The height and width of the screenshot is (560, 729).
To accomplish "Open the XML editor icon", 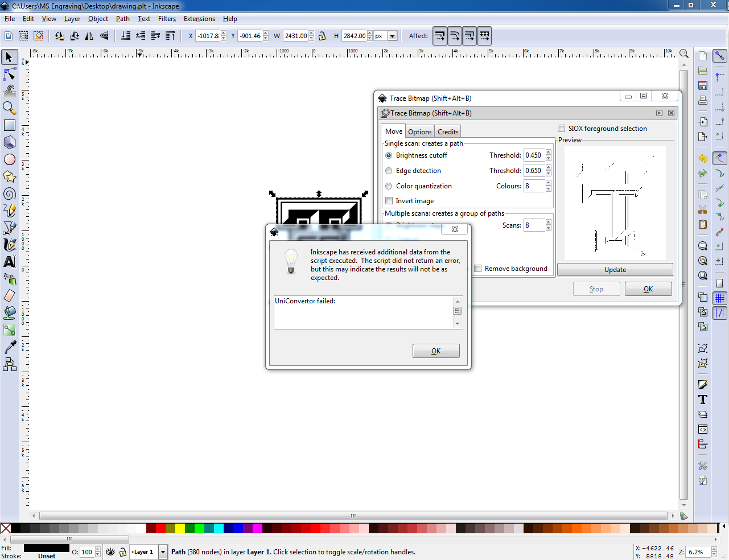I will (702, 430).
